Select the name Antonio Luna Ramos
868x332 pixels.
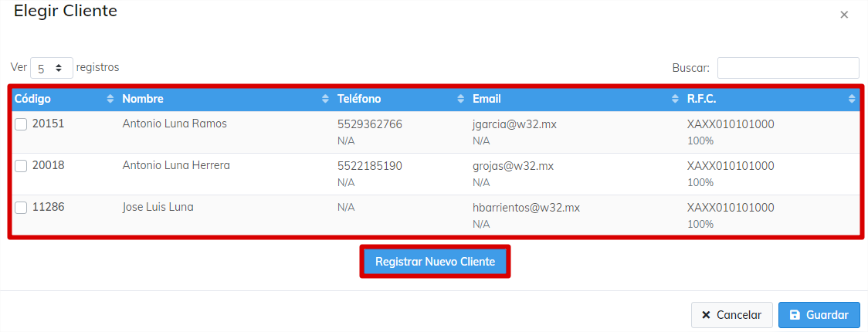(175, 124)
